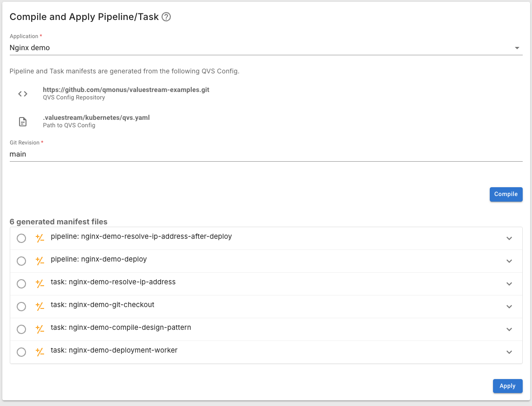Expand the nginx-demo-resolve-ip-address-after-deploy pipeline row
Screen dimensions: 532x406
[x=509, y=238]
